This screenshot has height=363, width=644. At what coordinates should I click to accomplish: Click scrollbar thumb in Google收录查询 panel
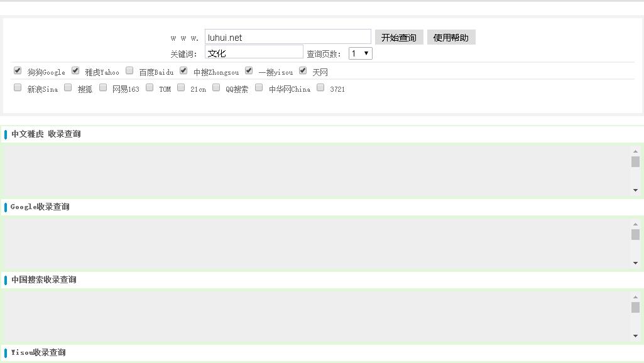point(635,234)
